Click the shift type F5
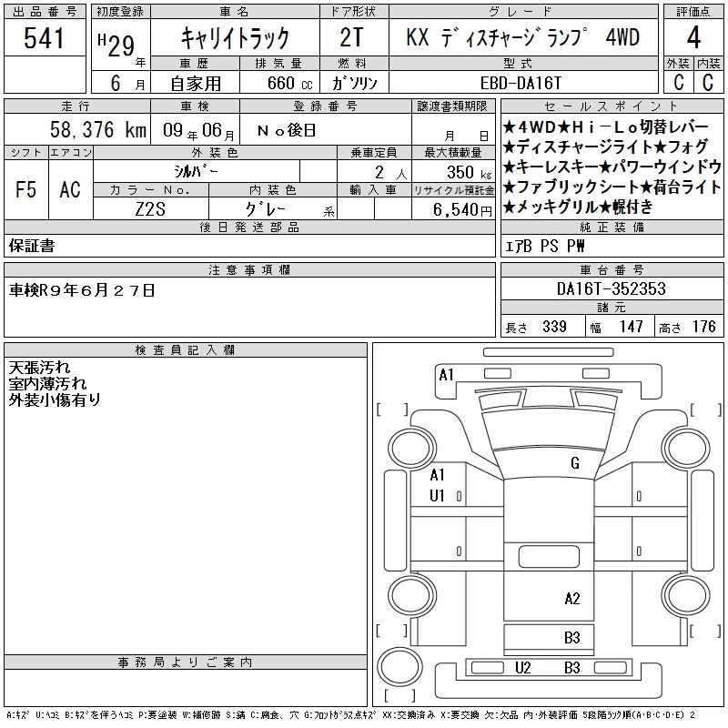 pos(25,189)
